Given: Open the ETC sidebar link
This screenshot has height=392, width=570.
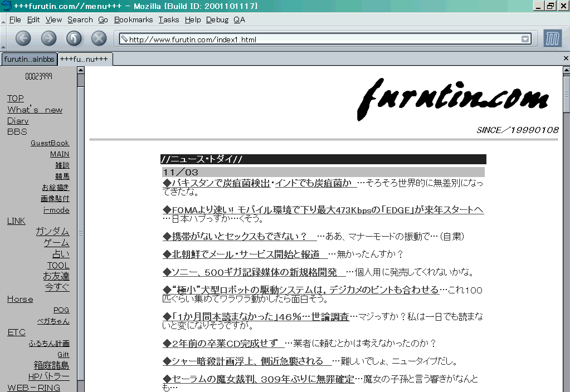Looking at the screenshot, I should 16,332.
